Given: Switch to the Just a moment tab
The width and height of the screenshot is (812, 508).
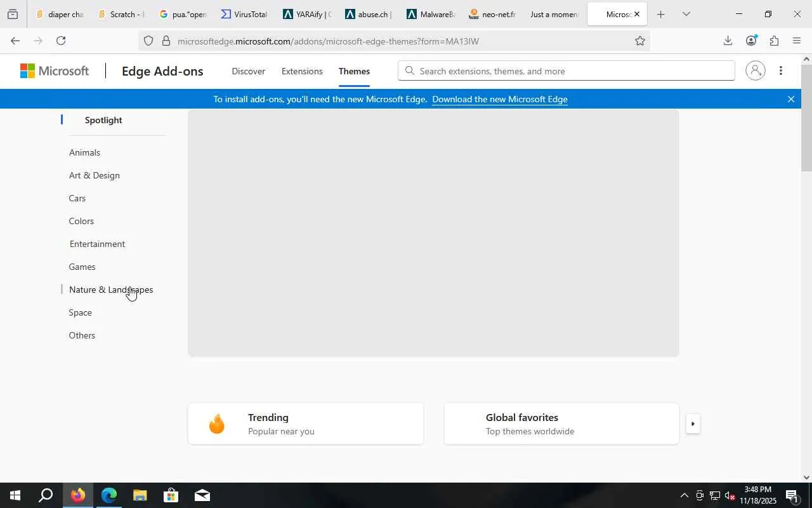Looking at the screenshot, I should coord(554,14).
